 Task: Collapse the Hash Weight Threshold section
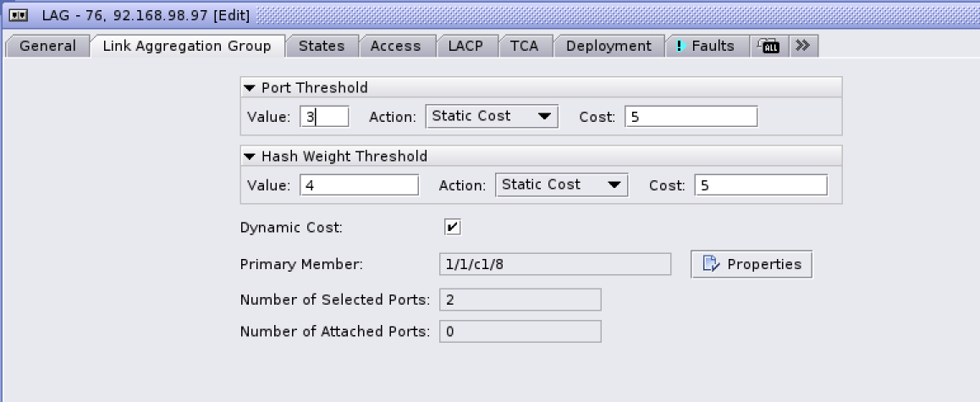pyautogui.click(x=250, y=157)
